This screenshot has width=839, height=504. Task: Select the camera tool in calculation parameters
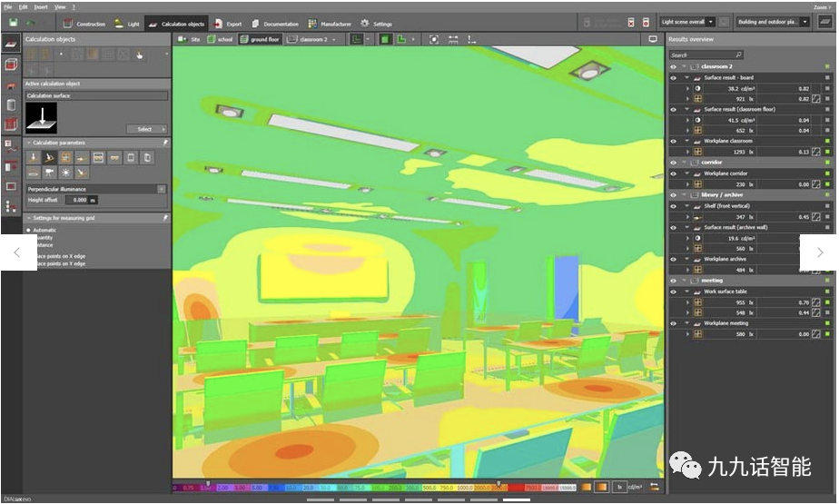click(x=49, y=173)
